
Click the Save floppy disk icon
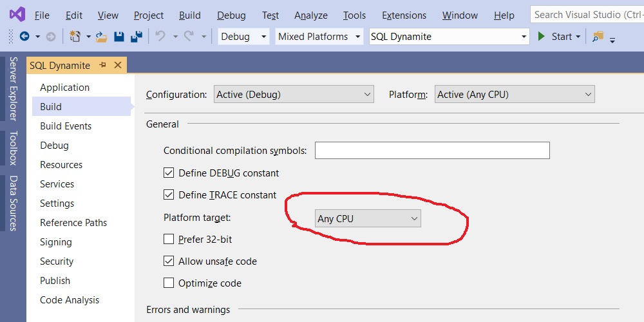[119, 37]
